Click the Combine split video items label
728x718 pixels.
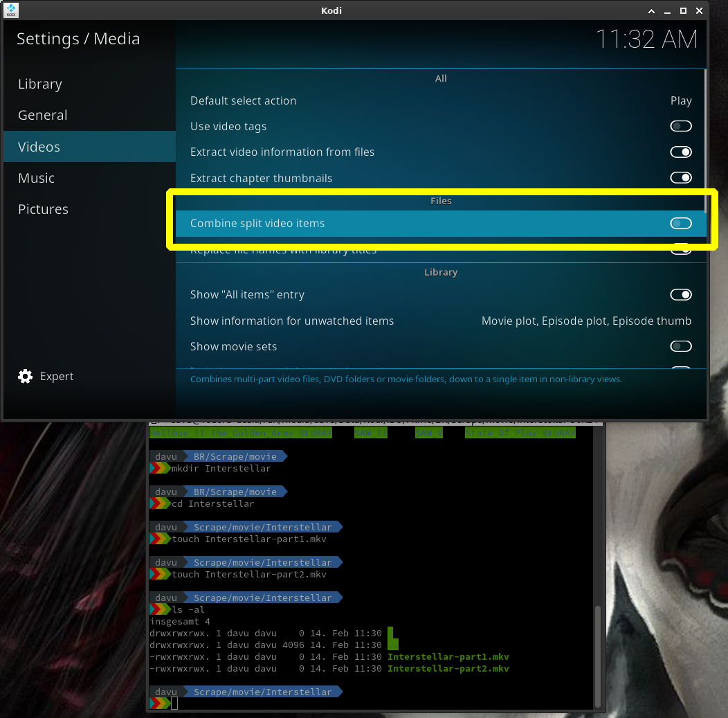[257, 224]
